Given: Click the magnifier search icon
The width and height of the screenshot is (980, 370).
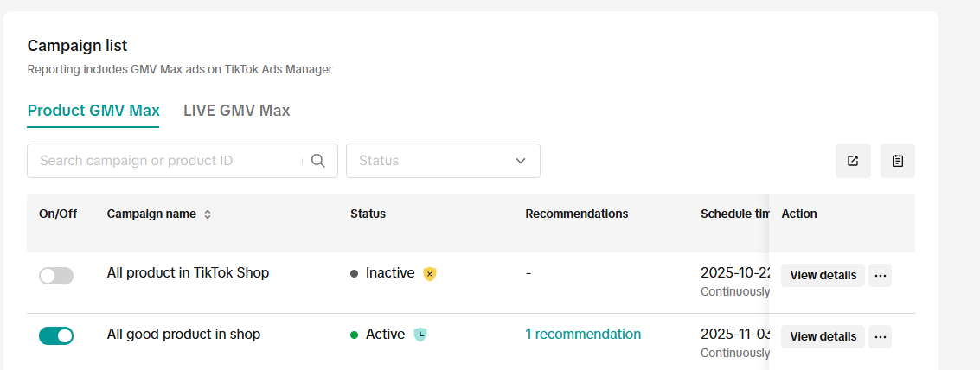Looking at the screenshot, I should point(318,161).
